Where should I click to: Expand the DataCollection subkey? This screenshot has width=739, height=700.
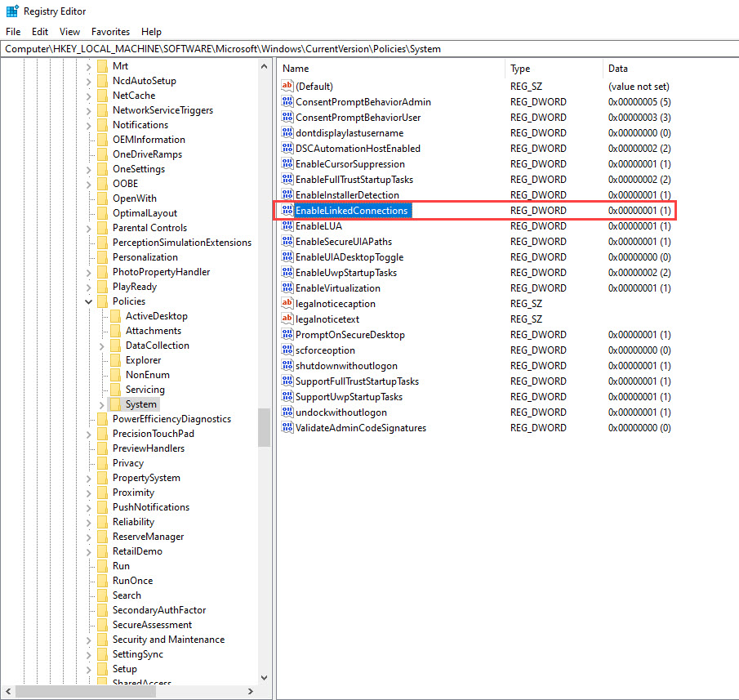click(101, 346)
